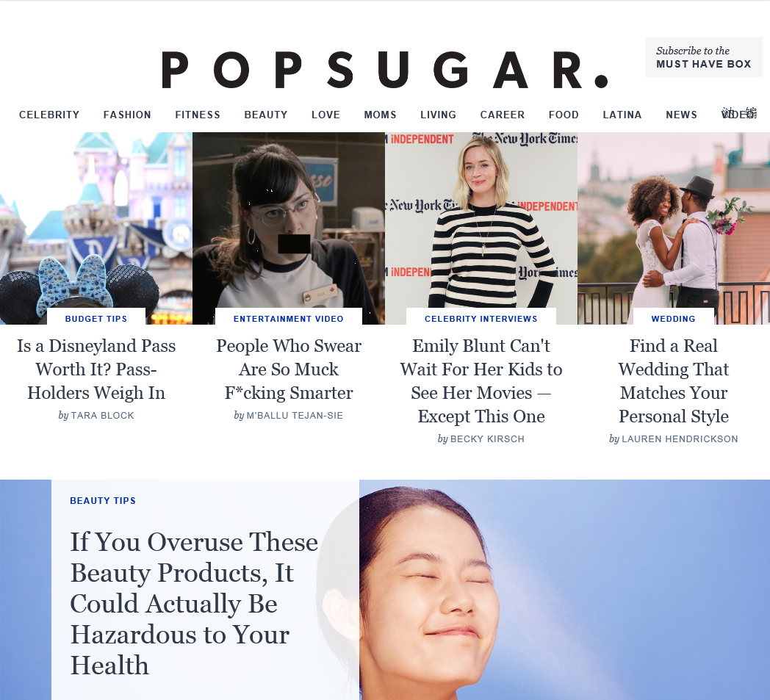Read the People Who Swear article headline
770x700 pixels.
289,369
